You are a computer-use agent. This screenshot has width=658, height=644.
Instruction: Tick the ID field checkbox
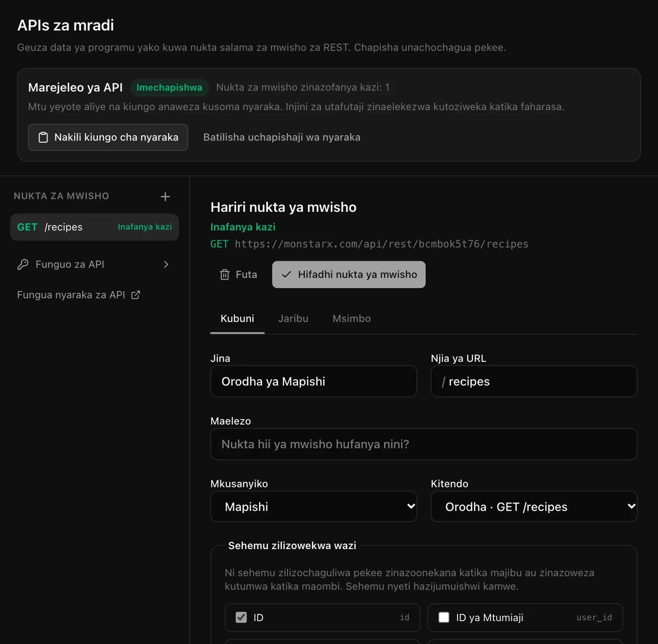tap(241, 617)
